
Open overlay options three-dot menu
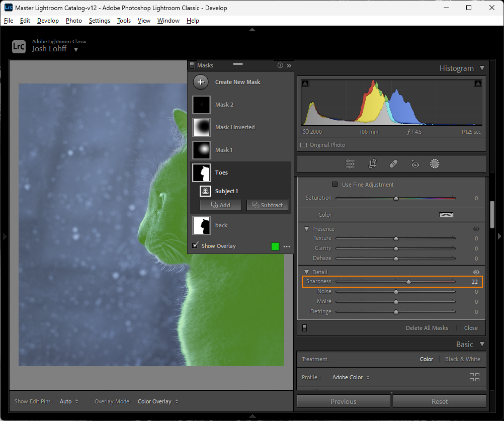(287, 246)
